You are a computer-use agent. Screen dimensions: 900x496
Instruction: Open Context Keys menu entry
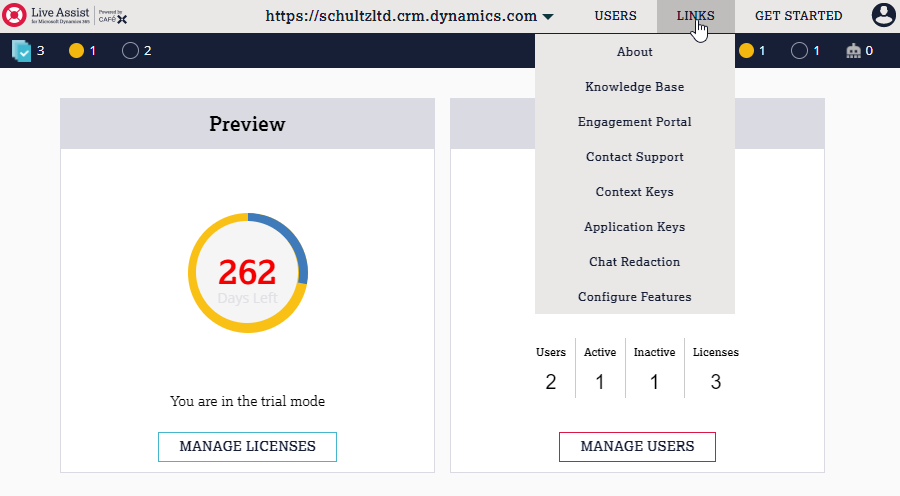[x=635, y=192]
